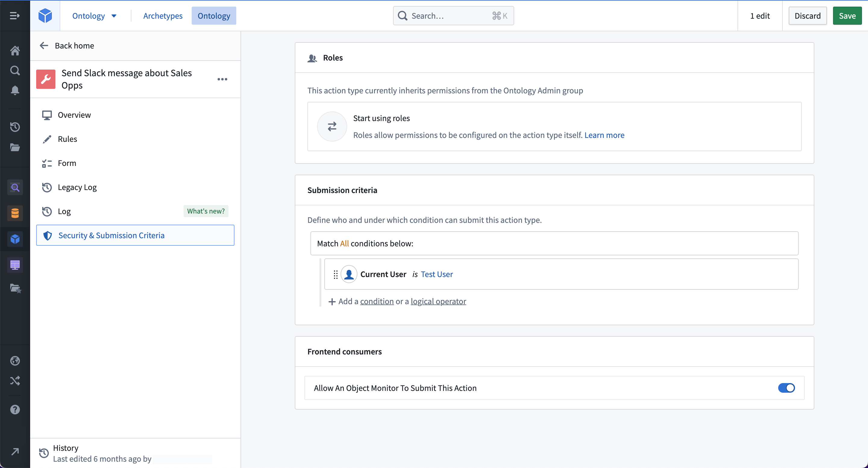Click the branch/versions icon in sidebar
868x468 pixels.
pos(15,380)
